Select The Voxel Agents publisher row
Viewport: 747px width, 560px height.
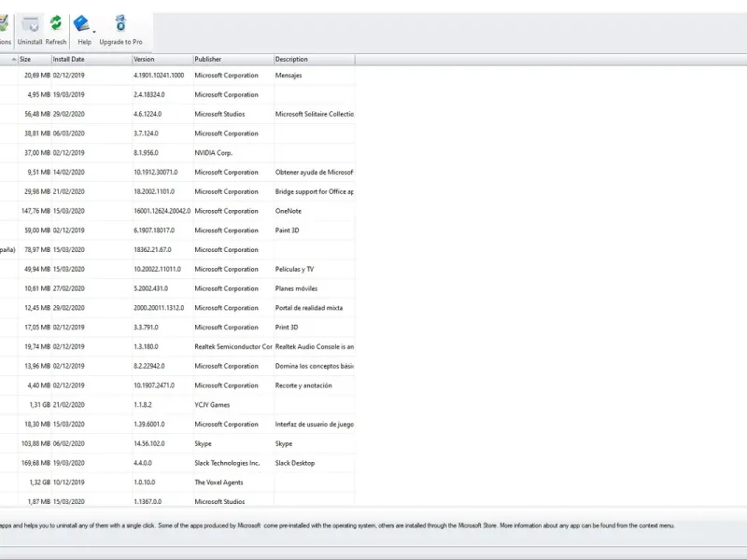(x=177, y=483)
